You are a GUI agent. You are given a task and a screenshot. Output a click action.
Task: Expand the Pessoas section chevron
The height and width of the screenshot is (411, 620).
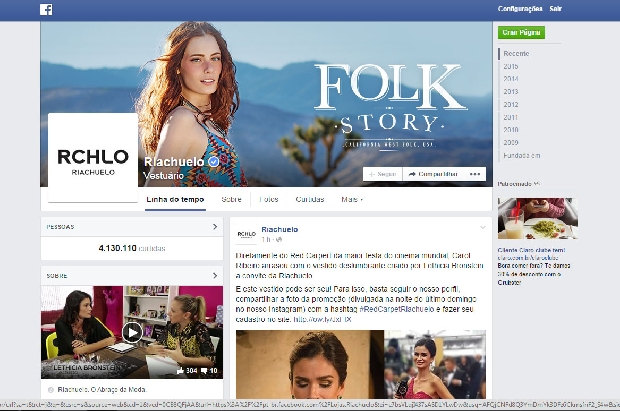coord(215,227)
